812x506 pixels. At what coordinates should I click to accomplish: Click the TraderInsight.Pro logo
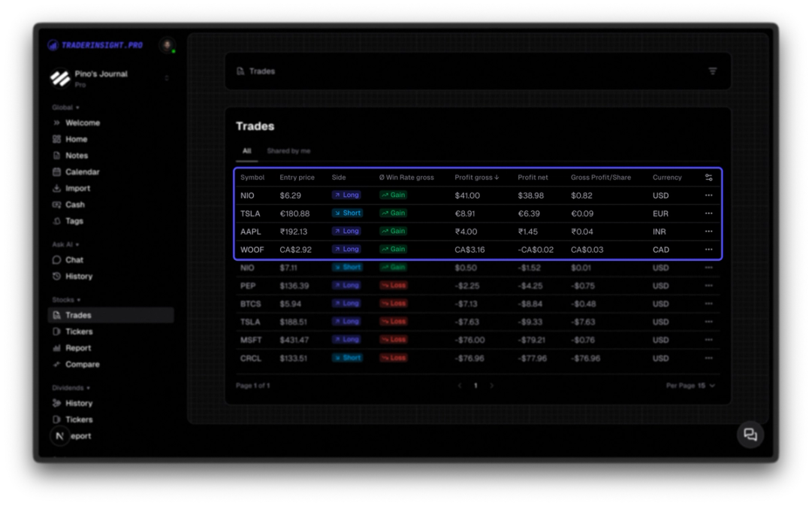(94, 45)
